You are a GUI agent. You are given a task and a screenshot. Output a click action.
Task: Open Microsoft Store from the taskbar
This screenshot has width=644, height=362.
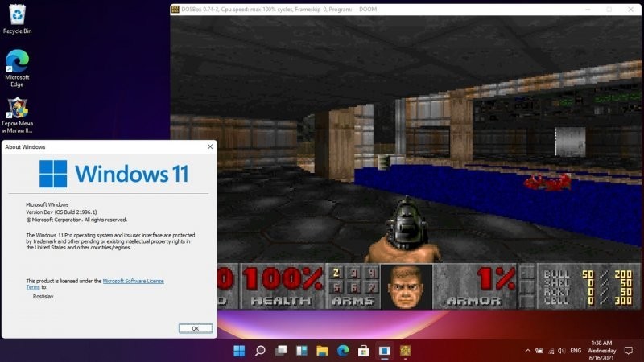pos(363,351)
